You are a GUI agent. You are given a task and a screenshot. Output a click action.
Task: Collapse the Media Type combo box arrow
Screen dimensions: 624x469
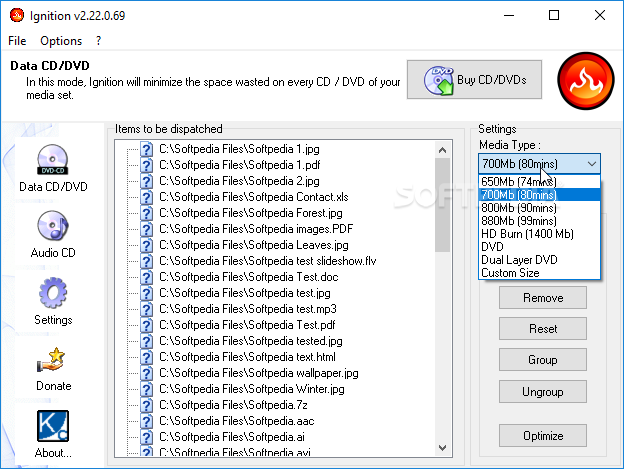click(592, 164)
